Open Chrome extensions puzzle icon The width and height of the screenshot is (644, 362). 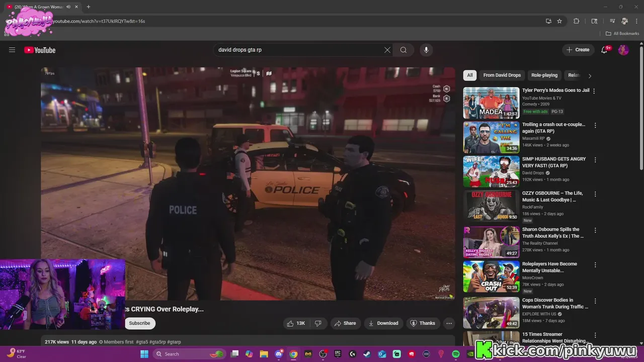tap(577, 21)
